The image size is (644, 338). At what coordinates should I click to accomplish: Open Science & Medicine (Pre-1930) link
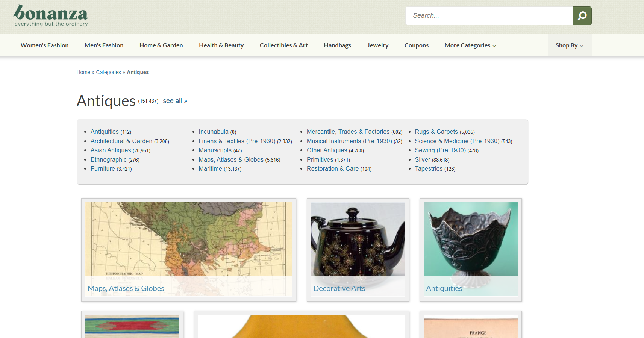(x=457, y=141)
